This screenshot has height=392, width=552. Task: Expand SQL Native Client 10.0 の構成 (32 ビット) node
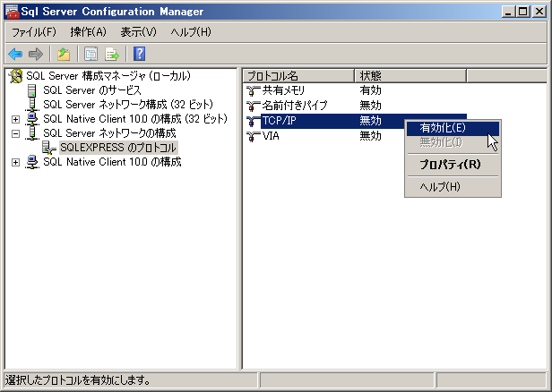[15, 119]
